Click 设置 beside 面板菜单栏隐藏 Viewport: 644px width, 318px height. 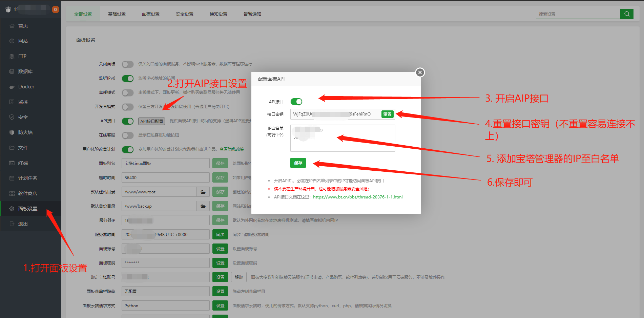(220, 292)
